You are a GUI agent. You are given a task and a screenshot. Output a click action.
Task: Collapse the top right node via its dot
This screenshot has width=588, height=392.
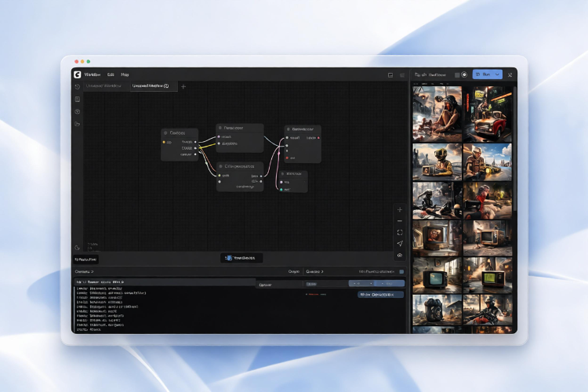coord(289,129)
